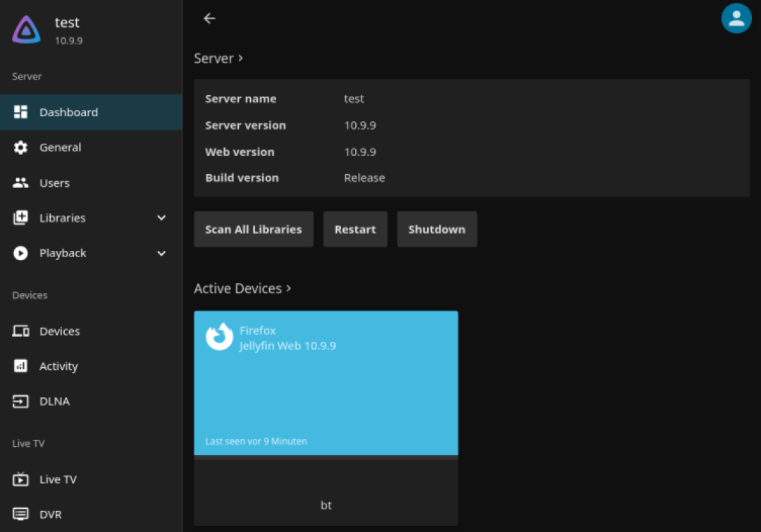Click the General gear icon
This screenshot has height=532, width=761.
20,147
